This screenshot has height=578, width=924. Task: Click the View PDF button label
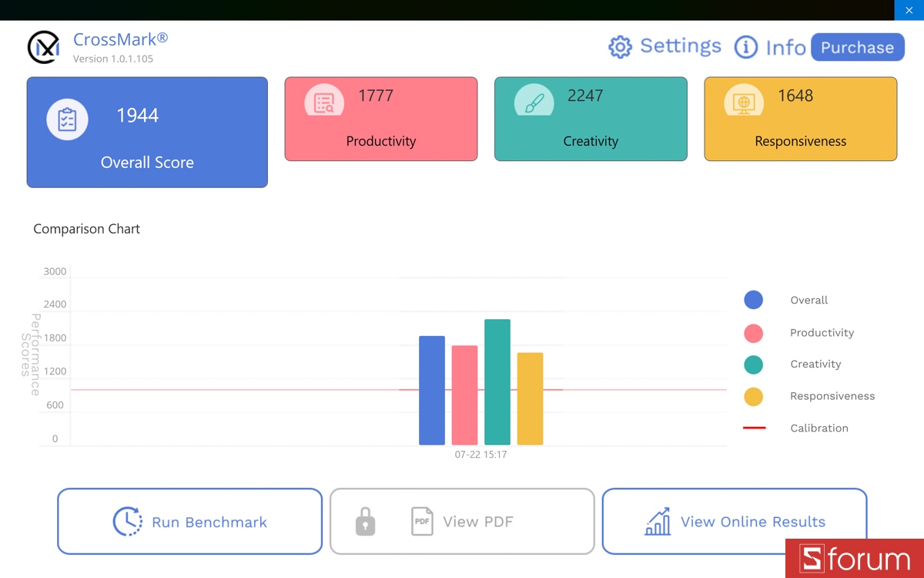coord(478,522)
